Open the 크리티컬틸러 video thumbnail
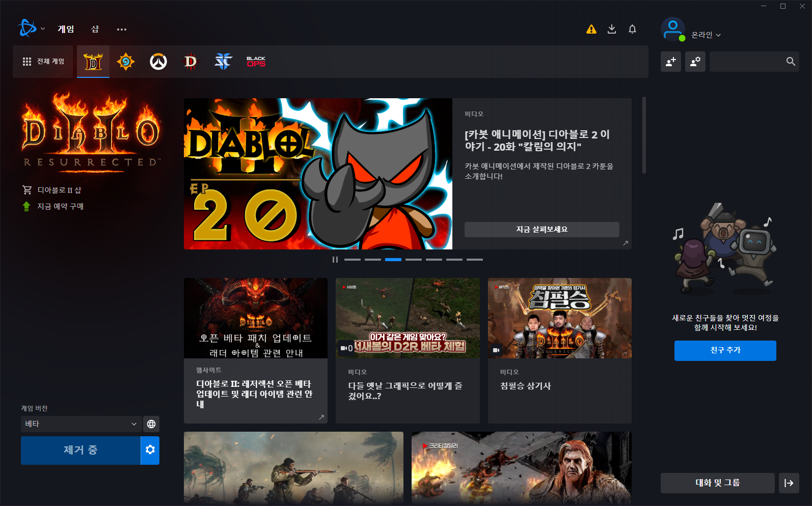 pos(522,468)
